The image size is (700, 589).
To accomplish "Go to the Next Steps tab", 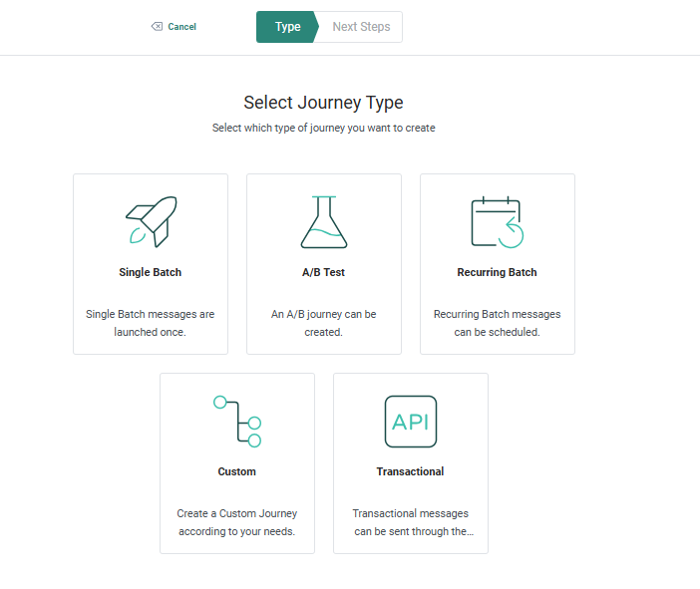I will (x=361, y=27).
